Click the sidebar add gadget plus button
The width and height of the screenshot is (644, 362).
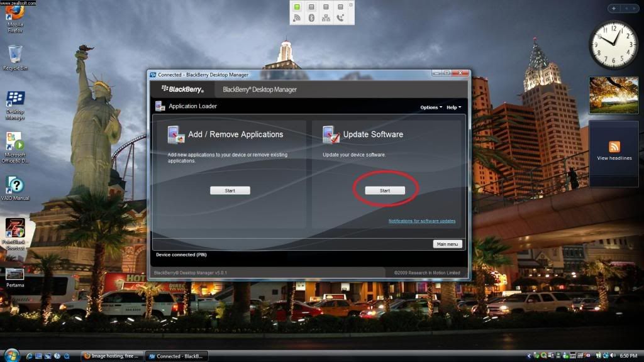(x=614, y=8)
